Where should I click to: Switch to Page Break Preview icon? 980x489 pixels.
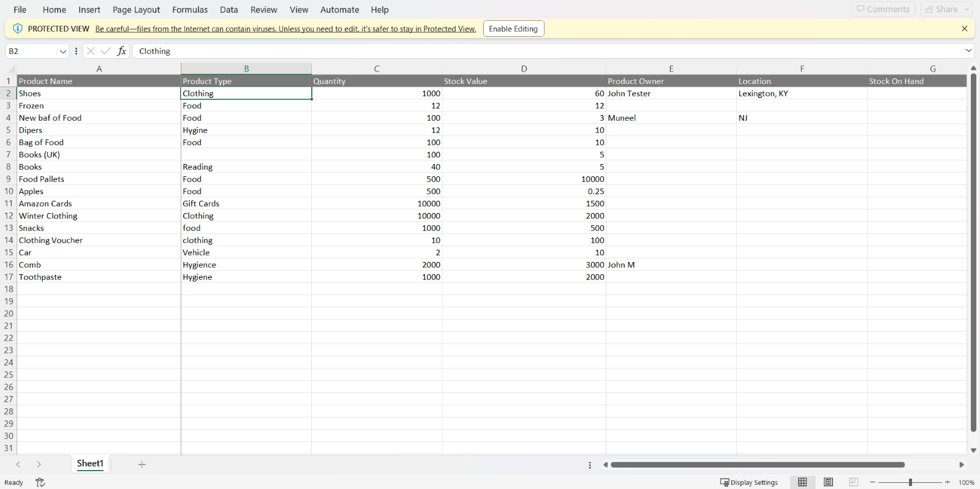854,482
